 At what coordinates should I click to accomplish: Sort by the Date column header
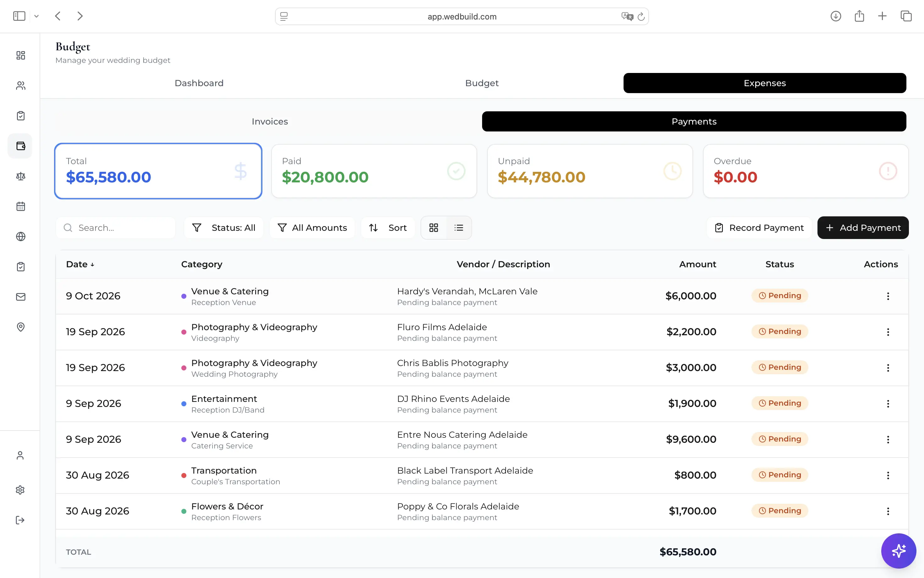point(80,264)
